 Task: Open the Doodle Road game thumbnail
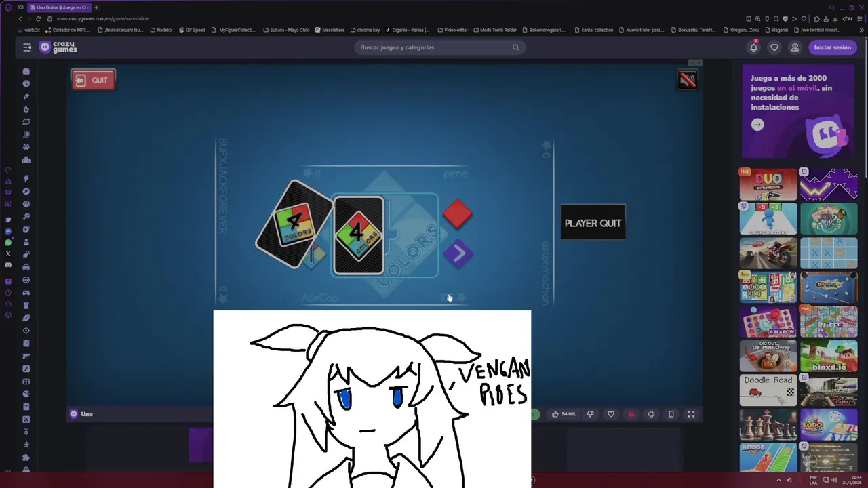coord(768,390)
